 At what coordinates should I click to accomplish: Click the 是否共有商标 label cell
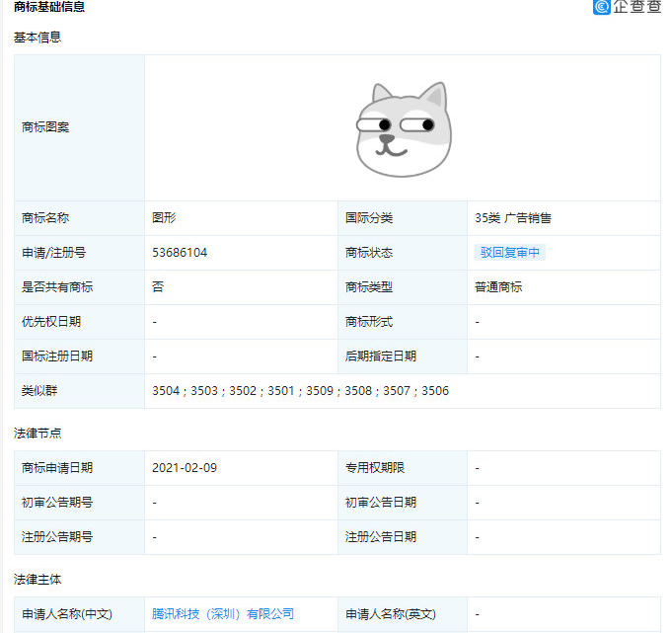[79, 287]
